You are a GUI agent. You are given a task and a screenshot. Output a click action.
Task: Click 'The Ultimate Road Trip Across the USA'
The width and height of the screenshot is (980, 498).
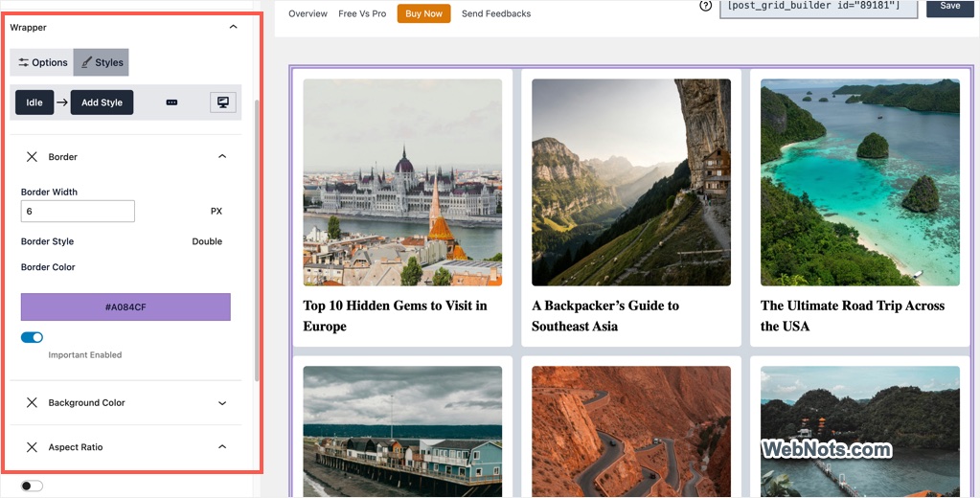click(x=853, y=315)
